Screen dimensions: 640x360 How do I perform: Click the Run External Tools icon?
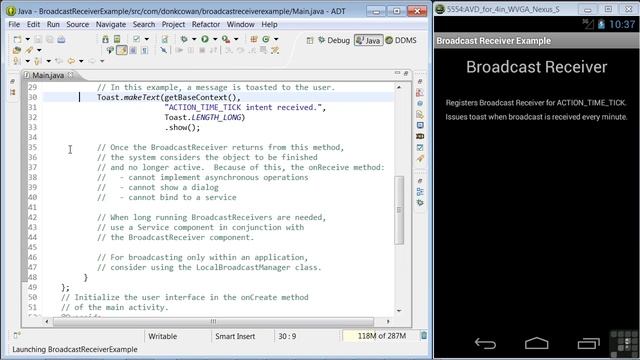(226, 39)
